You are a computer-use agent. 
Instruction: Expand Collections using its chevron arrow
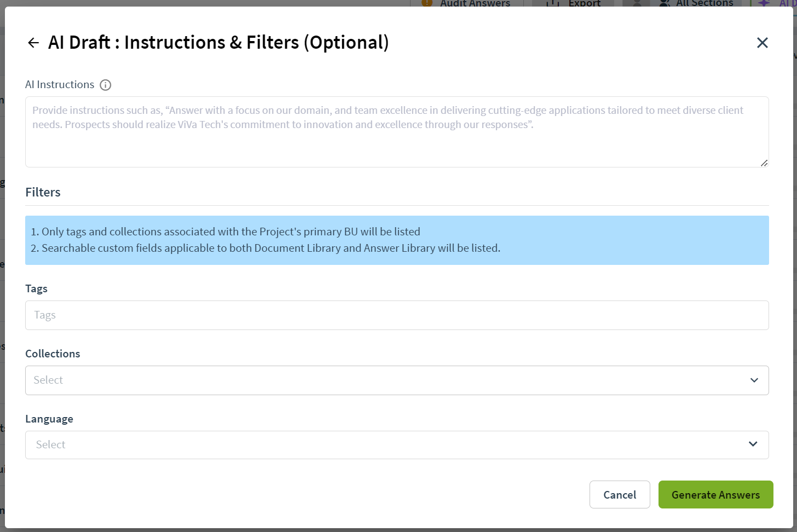point(754,380)
